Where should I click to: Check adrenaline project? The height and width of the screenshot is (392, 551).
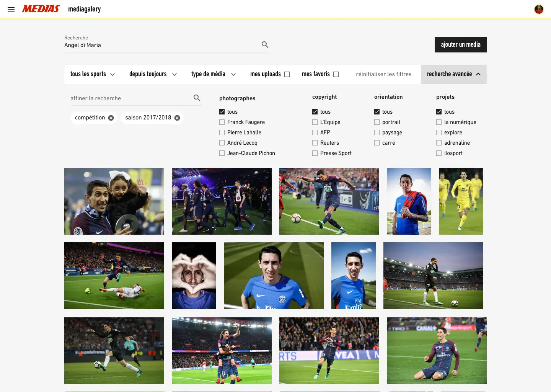(439, 143)
